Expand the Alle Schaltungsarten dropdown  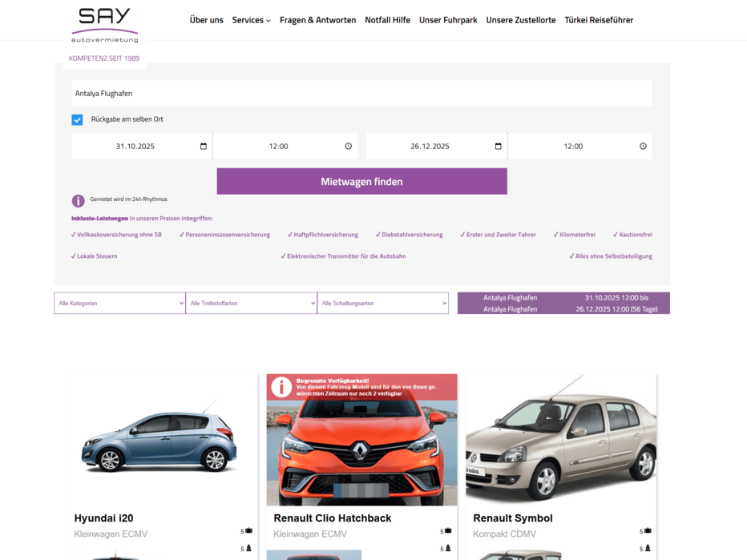382,304
